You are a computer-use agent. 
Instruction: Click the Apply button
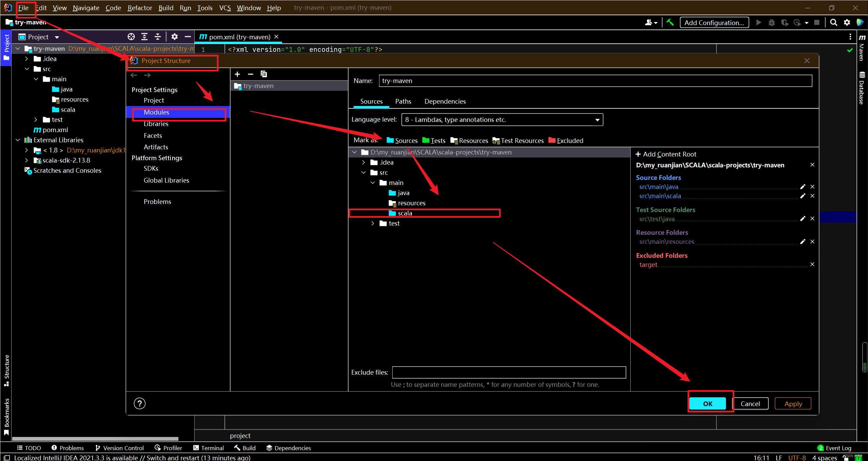[793, 403]
